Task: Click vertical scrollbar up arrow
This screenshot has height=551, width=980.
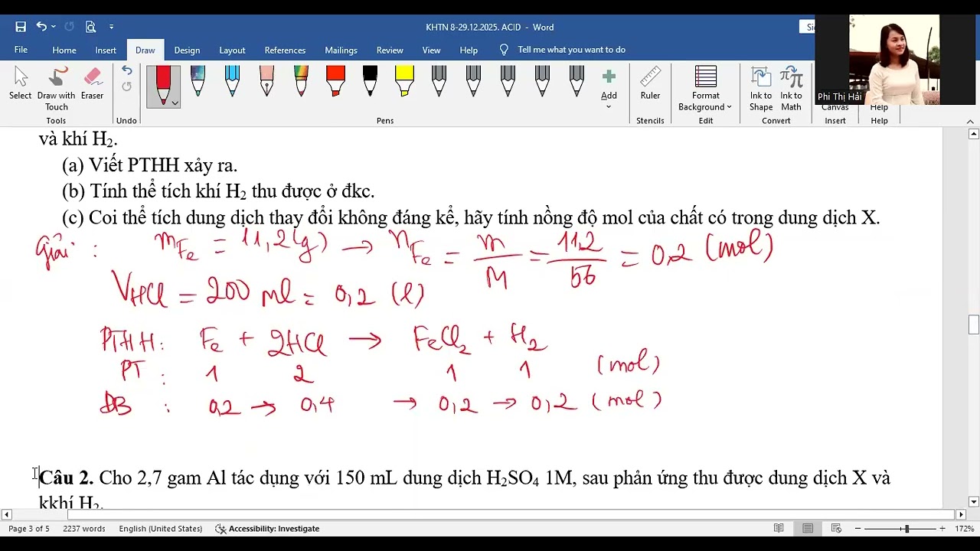Action: click(x=974, y=134)
